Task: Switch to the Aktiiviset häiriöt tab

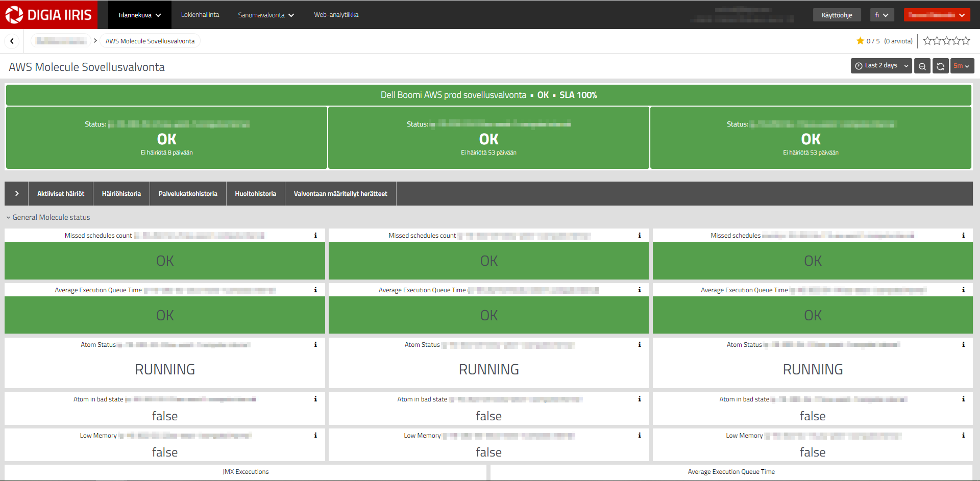Action: [61, 193]
